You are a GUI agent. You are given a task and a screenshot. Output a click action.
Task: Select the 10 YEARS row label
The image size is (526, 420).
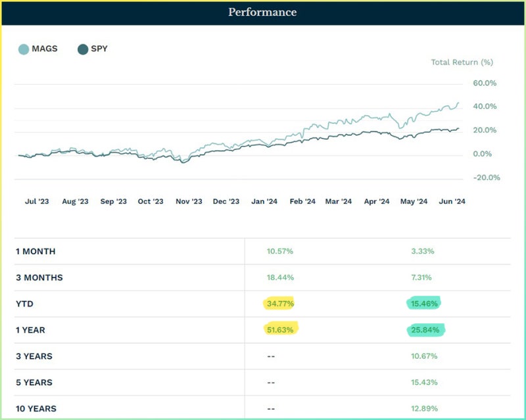[37, 409]
